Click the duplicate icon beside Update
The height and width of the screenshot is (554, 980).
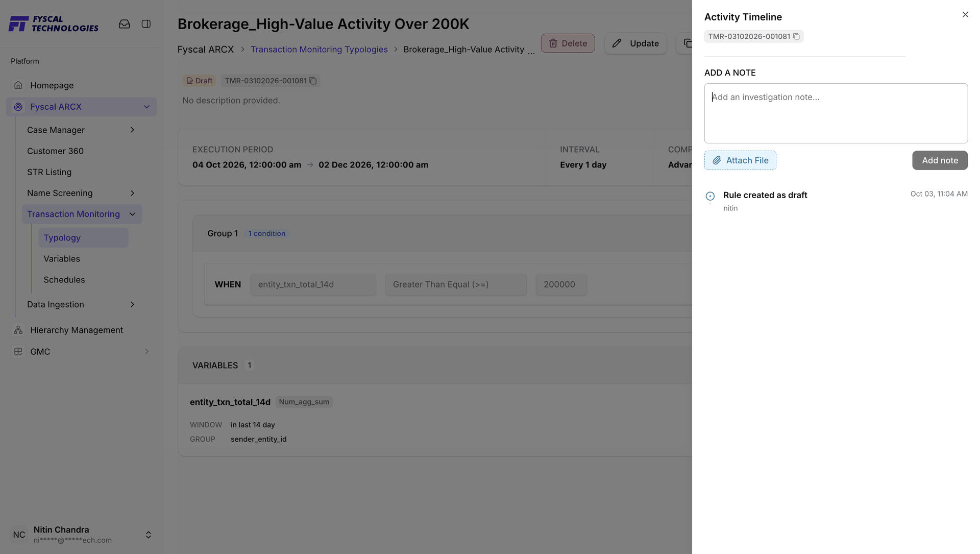(x=687, y=43)
